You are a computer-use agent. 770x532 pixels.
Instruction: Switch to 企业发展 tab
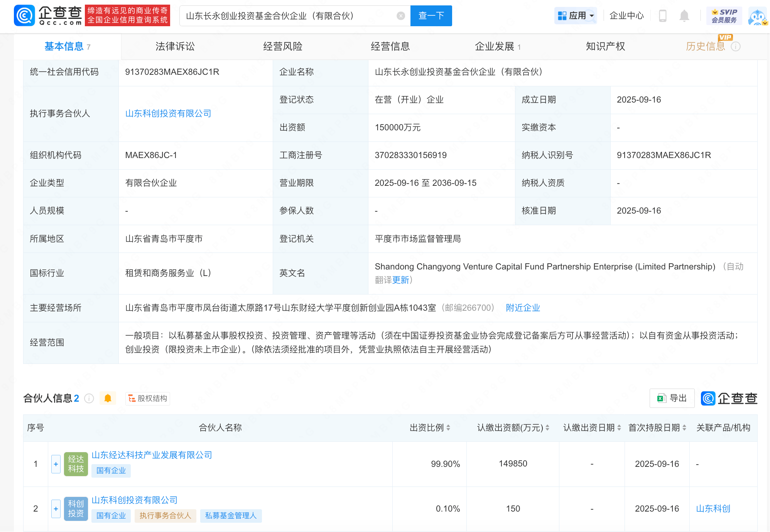point(498,47)
